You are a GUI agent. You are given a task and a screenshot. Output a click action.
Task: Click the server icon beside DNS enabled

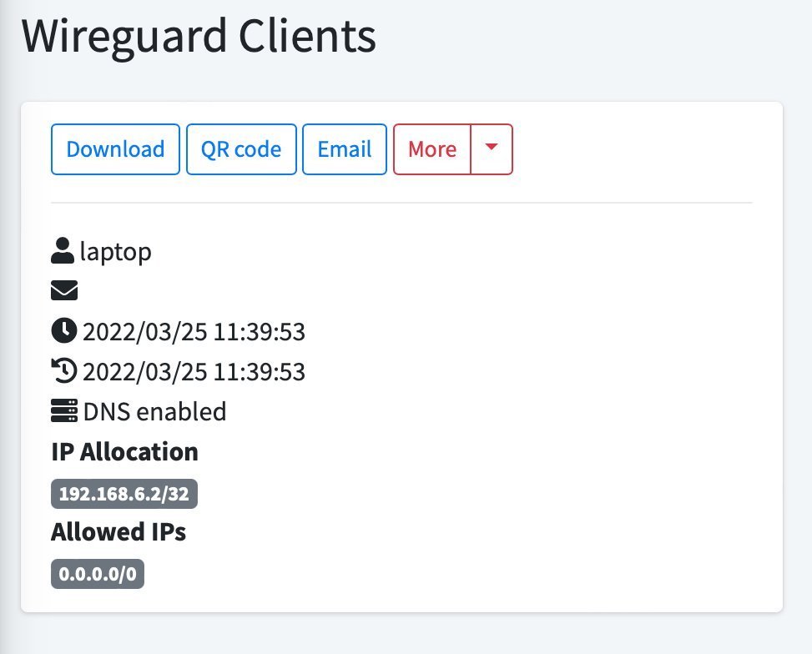click(63, 411)
